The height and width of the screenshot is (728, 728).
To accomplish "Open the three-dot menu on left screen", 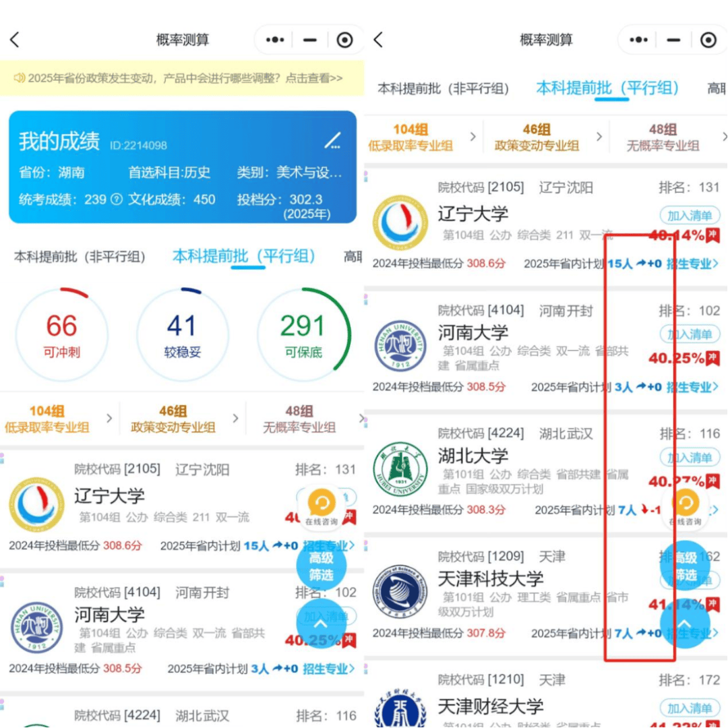I will coord(275,40).
